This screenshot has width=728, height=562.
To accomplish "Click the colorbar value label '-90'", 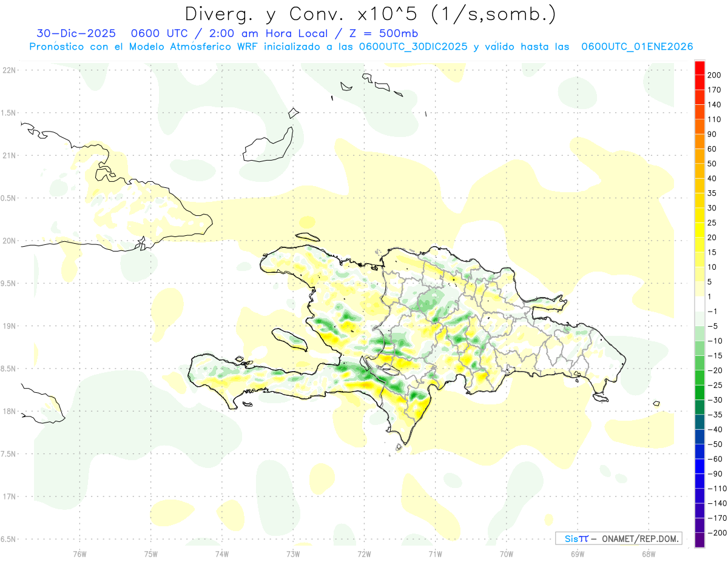I will tap(715, 473).
